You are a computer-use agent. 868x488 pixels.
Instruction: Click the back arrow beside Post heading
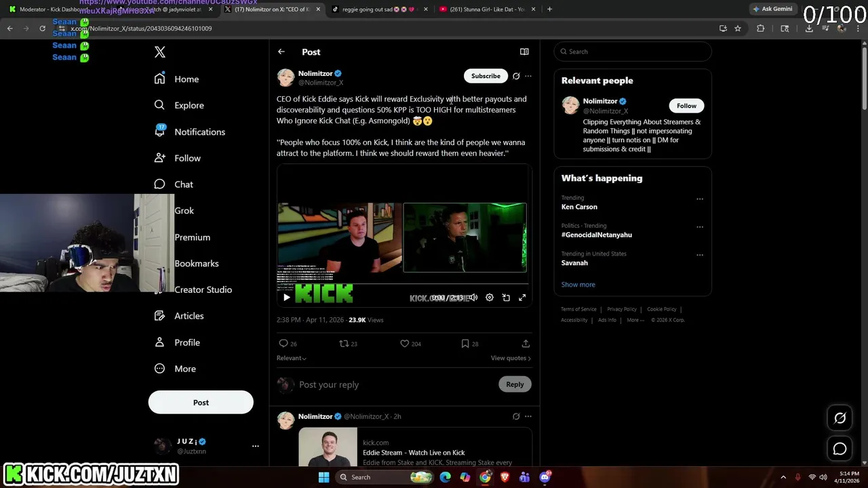281,52
